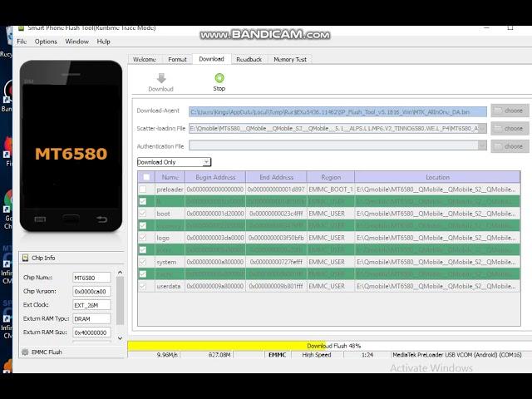Select the Google Chrome desktop shortcut

[x=8, y=210]
